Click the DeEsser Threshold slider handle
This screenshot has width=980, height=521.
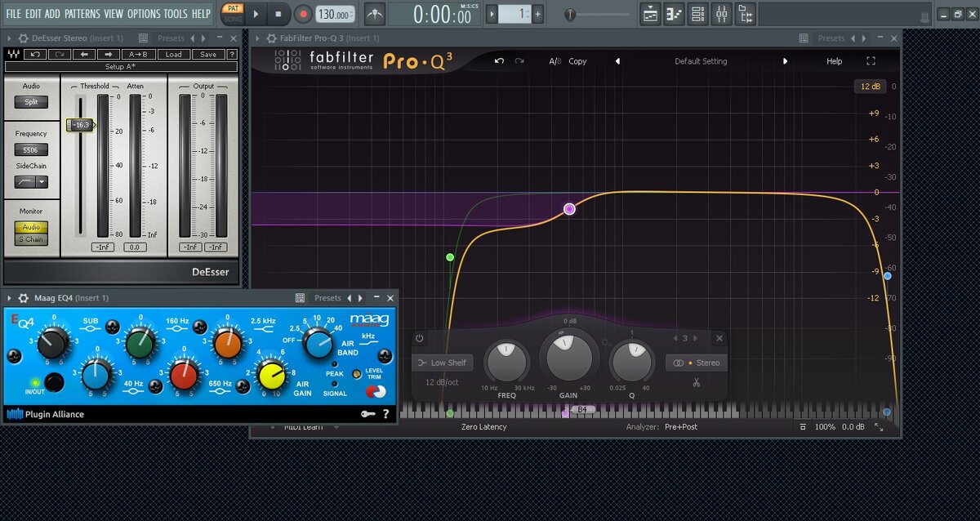(x=82, y=125)
